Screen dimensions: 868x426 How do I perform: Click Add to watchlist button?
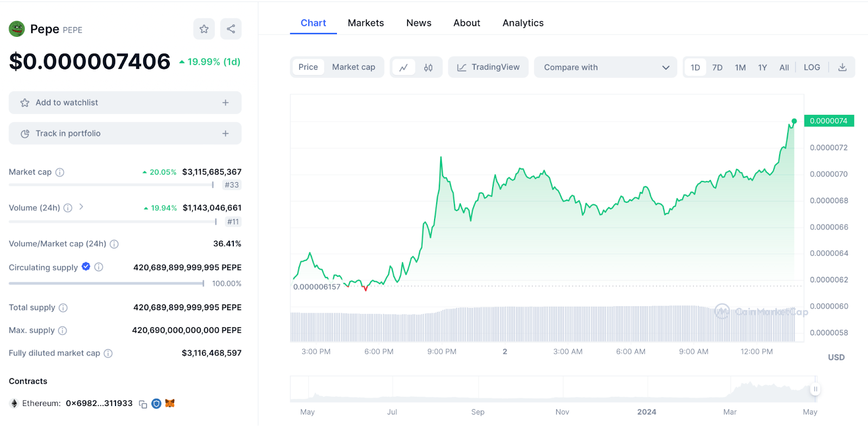[x=125, y=102]
